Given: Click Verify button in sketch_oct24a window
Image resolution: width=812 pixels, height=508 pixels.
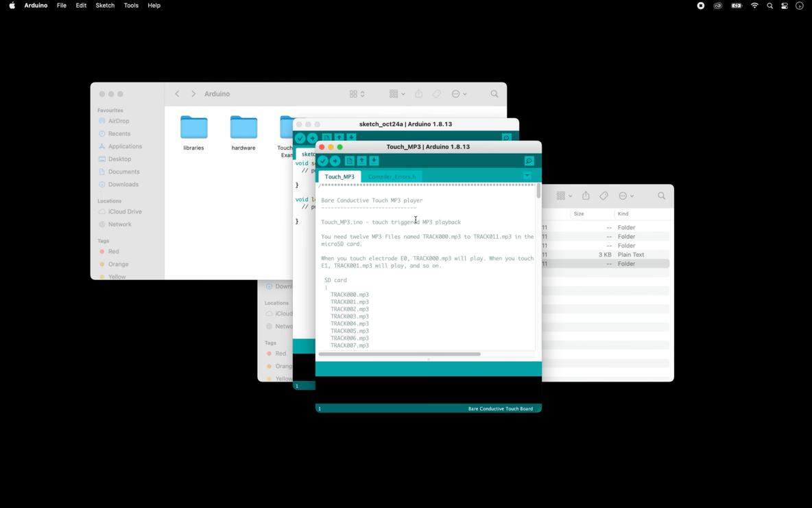Looking at the screenshot, I should 300,139.
